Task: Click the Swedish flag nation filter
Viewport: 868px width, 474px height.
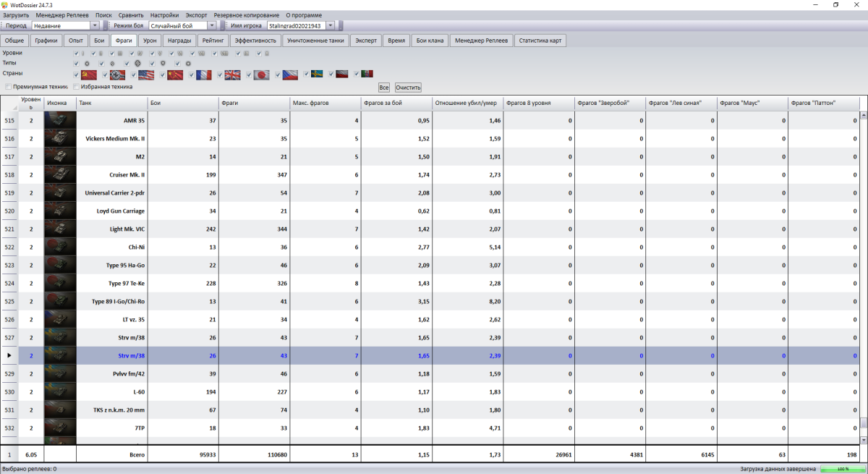Action: tap(317, 74)
